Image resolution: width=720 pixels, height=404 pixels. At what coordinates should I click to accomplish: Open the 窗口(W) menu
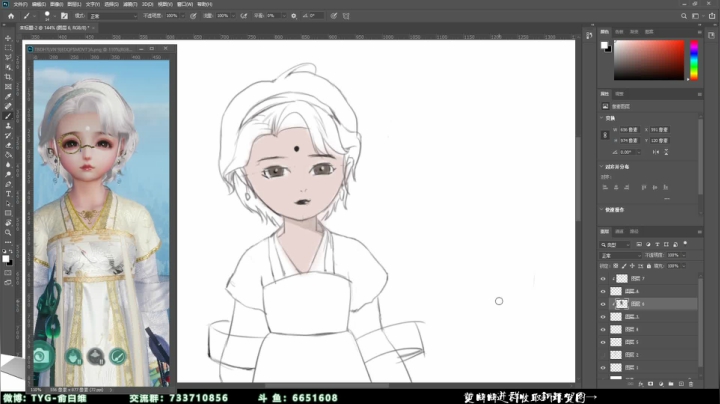[185, 4]
